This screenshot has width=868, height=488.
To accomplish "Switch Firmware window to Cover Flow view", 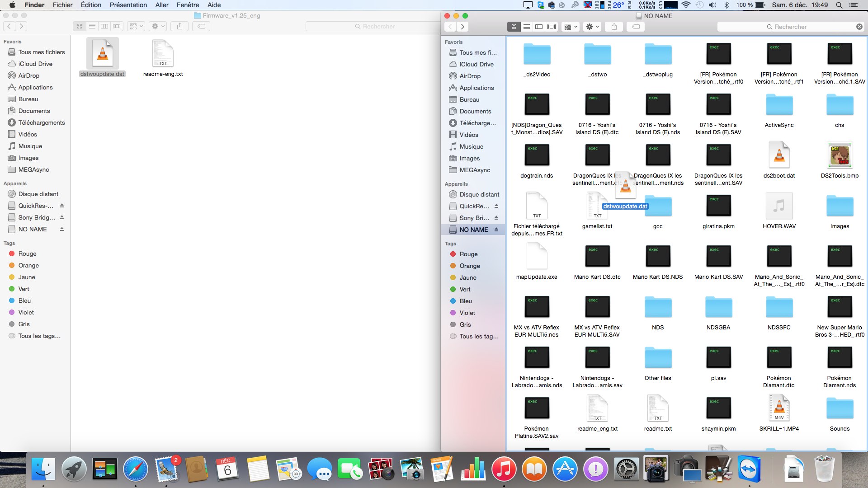I will click(117, 26).
